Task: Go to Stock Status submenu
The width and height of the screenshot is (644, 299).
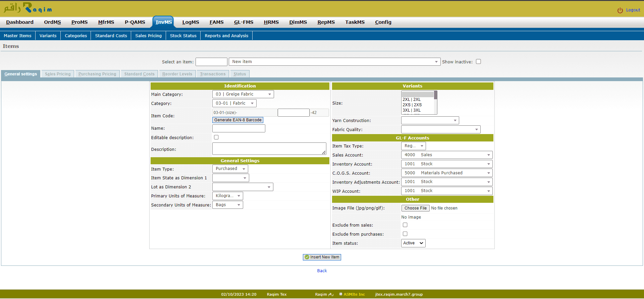Action: (x=183, y=36)
